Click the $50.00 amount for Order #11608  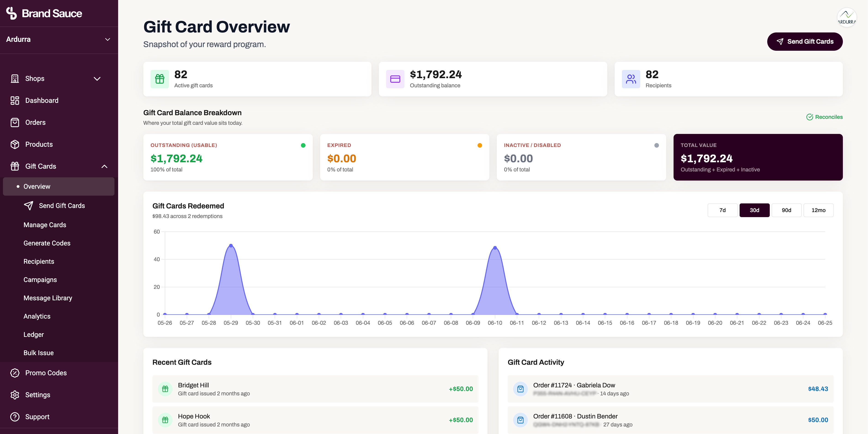click(x=818, y=420)
